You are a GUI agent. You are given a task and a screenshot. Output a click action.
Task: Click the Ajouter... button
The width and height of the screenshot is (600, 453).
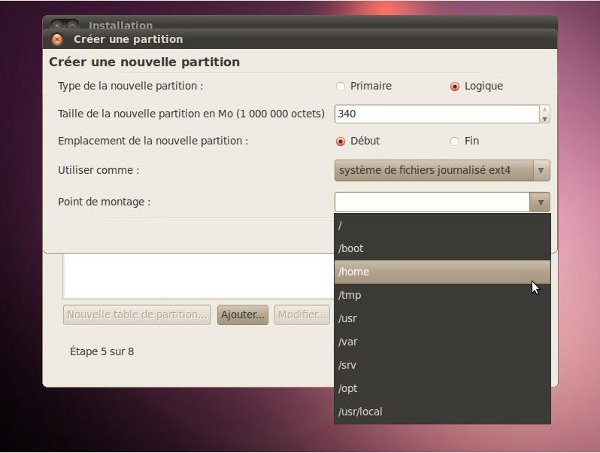(243, 315)
